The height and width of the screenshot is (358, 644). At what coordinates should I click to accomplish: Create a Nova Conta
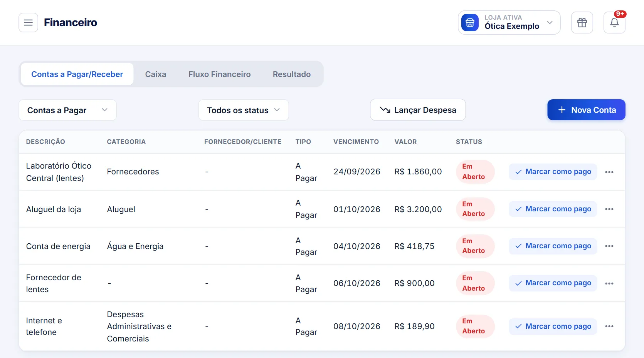(586, 110)
